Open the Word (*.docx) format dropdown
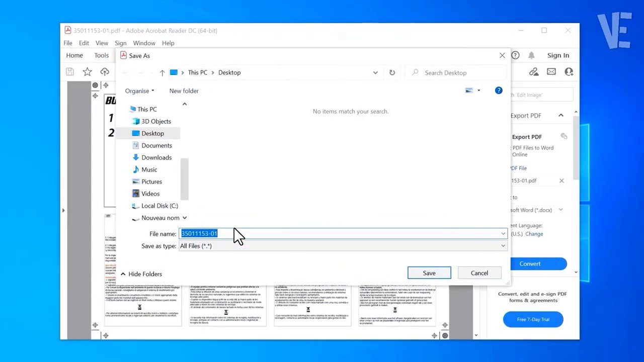The image size is (644, 362). click(x=561, y=210)
